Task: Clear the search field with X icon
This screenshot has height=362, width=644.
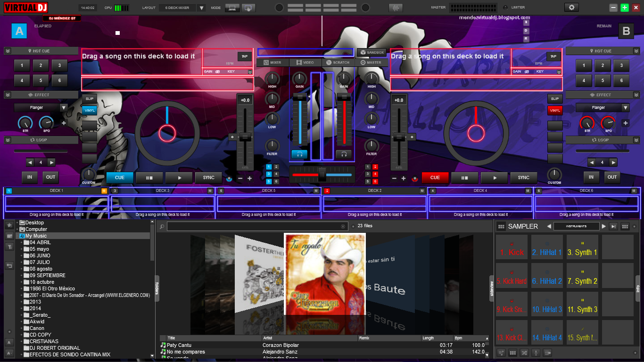Action: tap(343, 226)
